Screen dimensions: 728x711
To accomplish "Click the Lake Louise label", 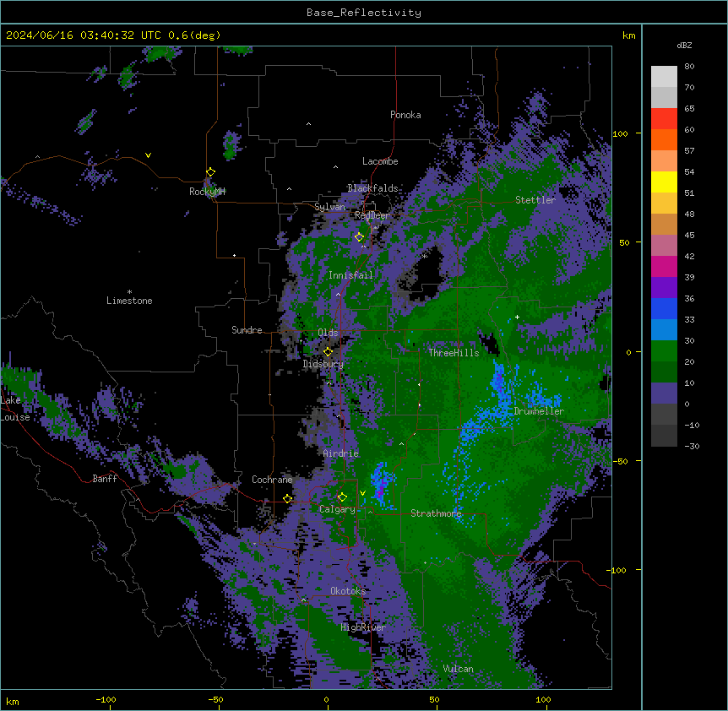I will pos(15,409).
